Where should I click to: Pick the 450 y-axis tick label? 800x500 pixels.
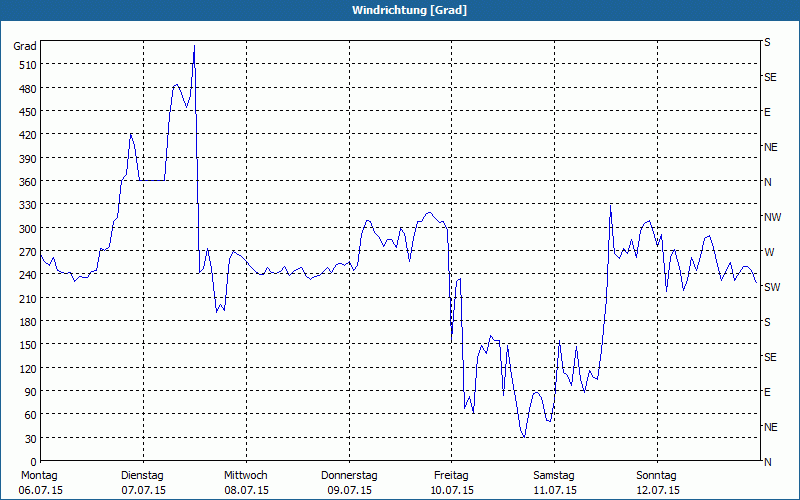pyautogui.click(x=28, y=112)
